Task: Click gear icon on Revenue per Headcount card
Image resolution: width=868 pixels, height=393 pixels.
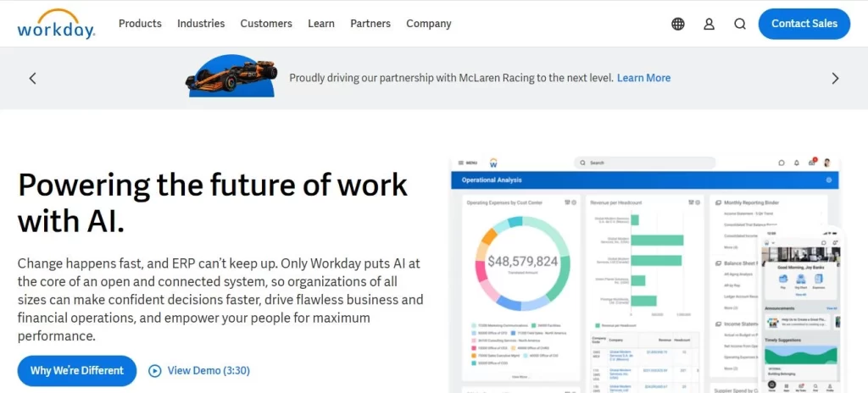Action: [698, 202]
